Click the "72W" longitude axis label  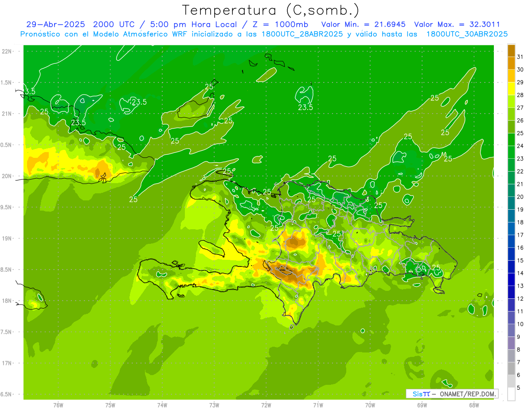point(266,405)
